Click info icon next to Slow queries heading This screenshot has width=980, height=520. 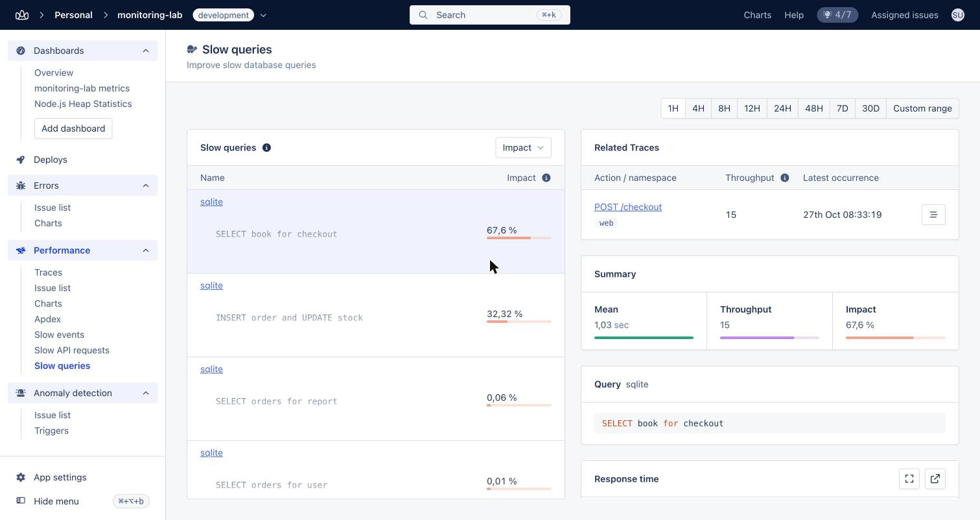[x=266, y=148]
